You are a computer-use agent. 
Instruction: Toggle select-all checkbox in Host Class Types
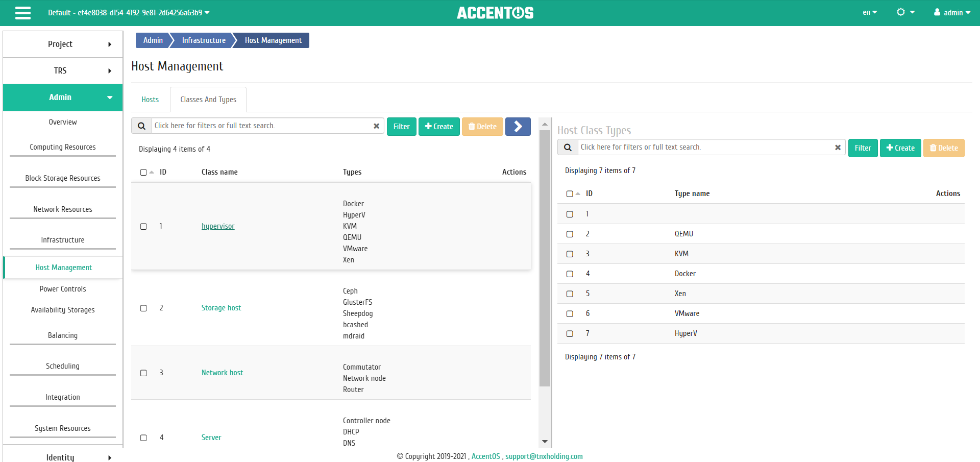pyautogui.click(x=570, y=194)
